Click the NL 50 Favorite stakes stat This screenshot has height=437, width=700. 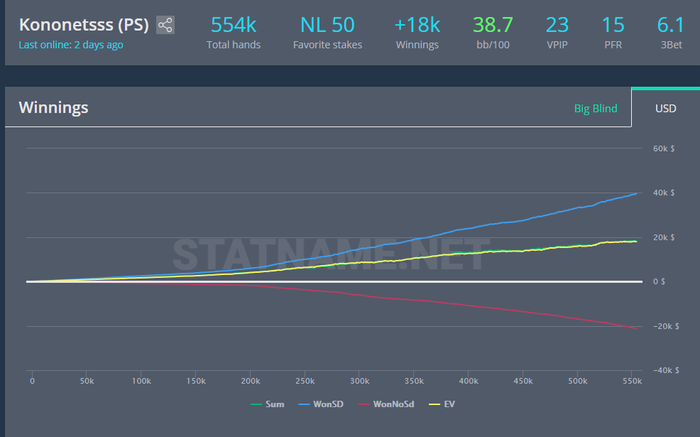coord(328,32)
